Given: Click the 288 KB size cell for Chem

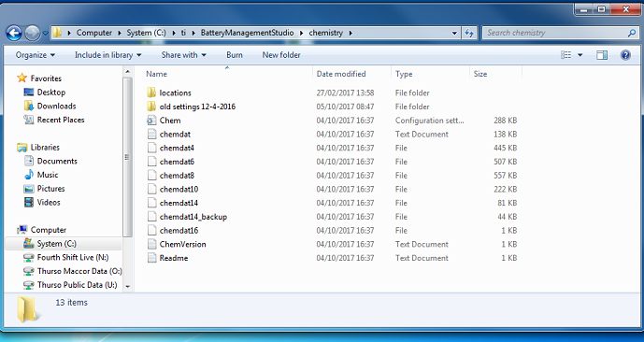Looking at the screenshot, I should [x=505, y=121].
